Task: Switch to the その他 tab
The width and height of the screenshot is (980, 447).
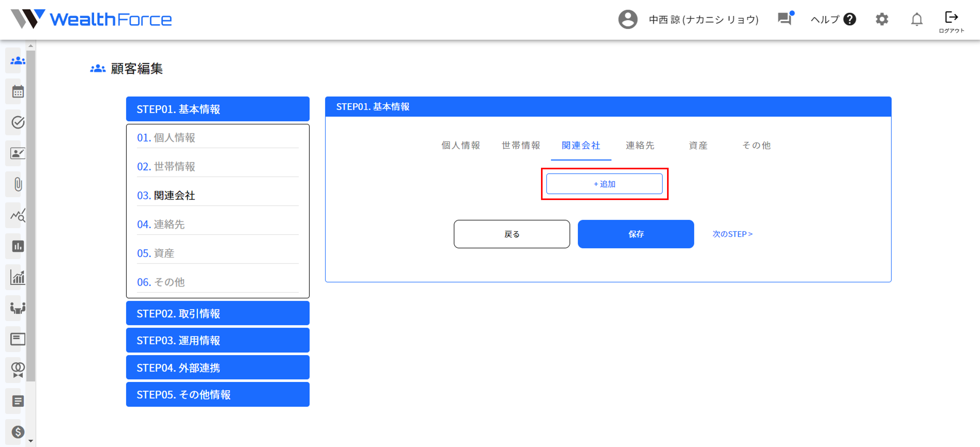Action: click(x=756, y=146)
